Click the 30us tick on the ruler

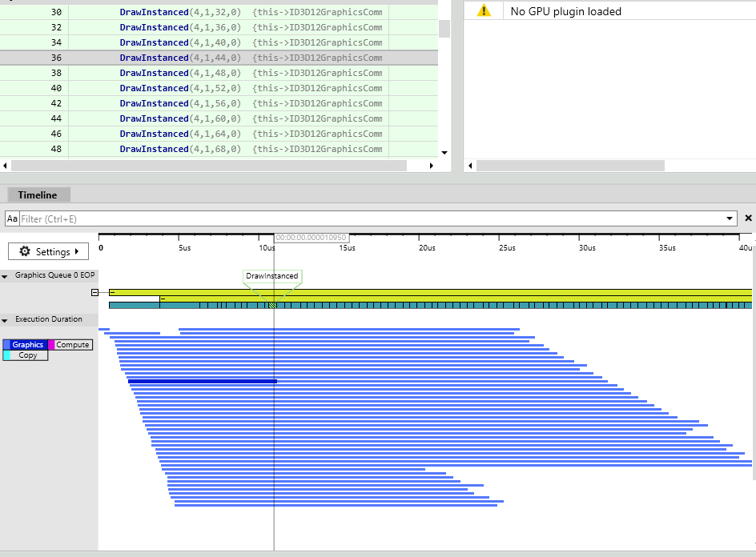click(x=579, y=238)
